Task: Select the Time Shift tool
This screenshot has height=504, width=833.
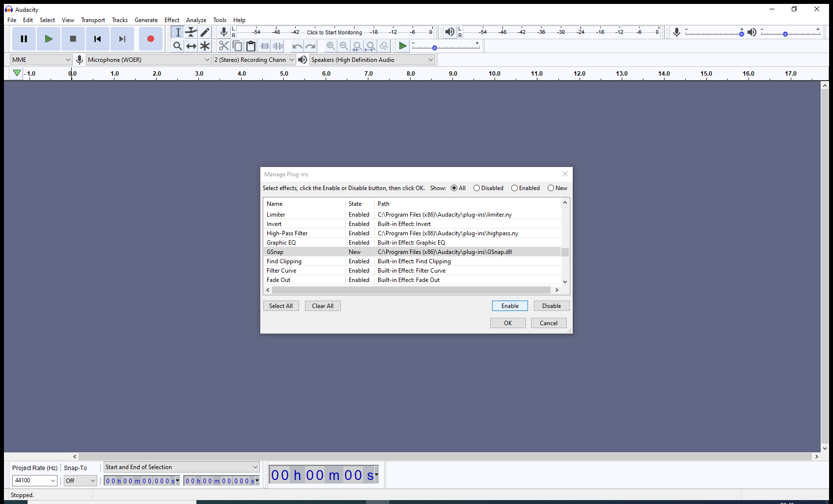Action: (191, 46)
